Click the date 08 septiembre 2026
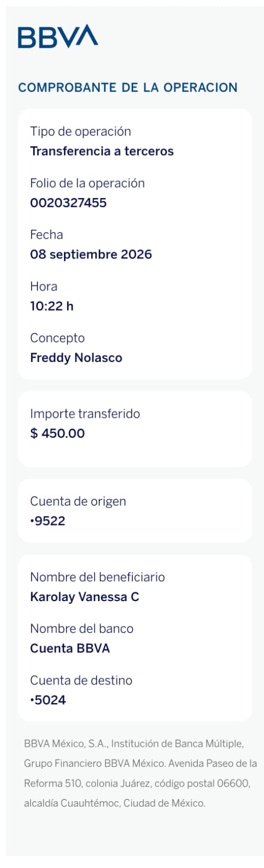This screenshot has width=264, height=868. (x=91, y=254)
